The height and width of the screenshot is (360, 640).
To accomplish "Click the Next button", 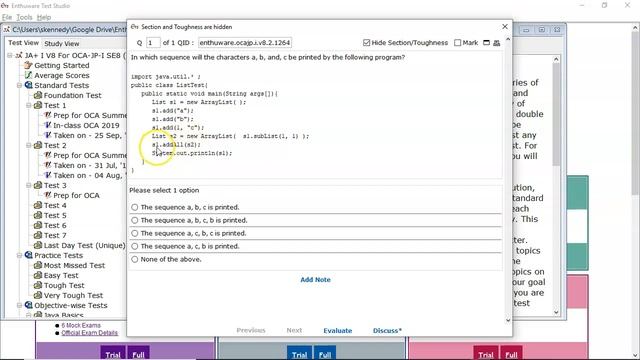I will (294, 330).
